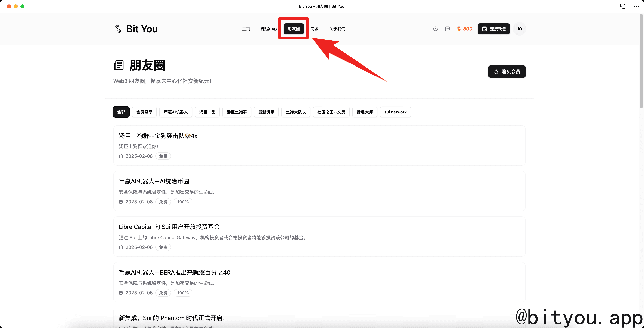Click 100% badge on AI统治币圈 post

183,202
